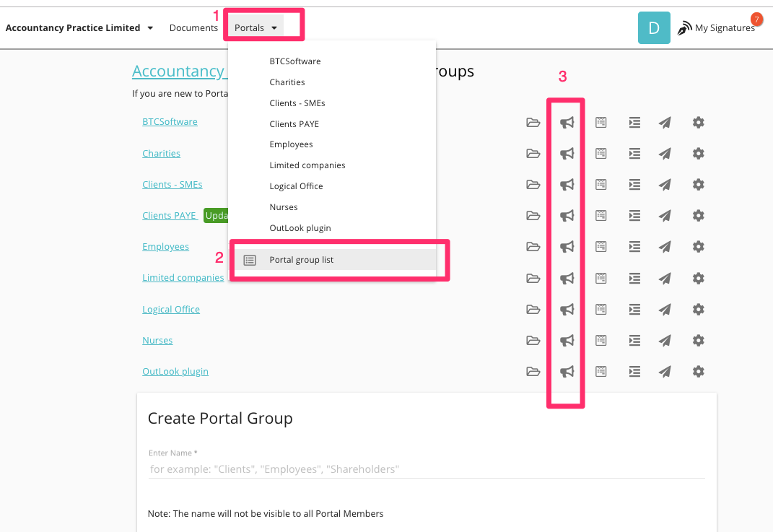The height and width of the screenshot is (532, 773).
Task: Open the Documents page
Action: (193, 28)
